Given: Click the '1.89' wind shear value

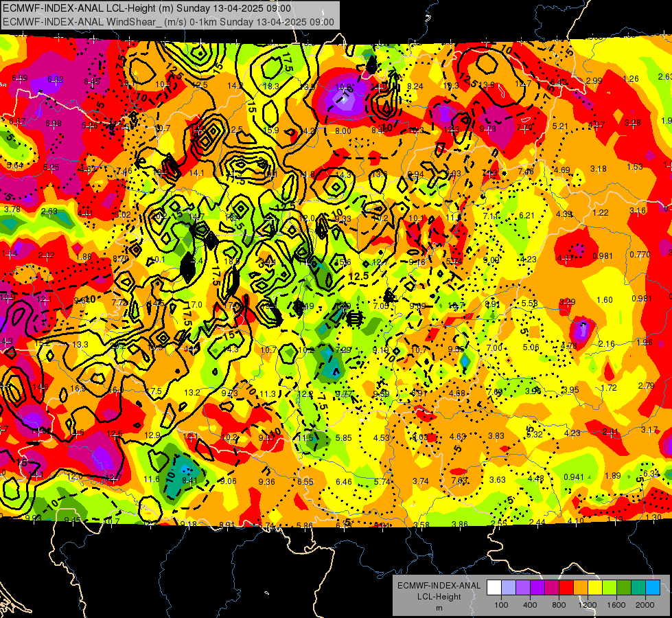Looking at the screenshot, I should tap(612, 475).
